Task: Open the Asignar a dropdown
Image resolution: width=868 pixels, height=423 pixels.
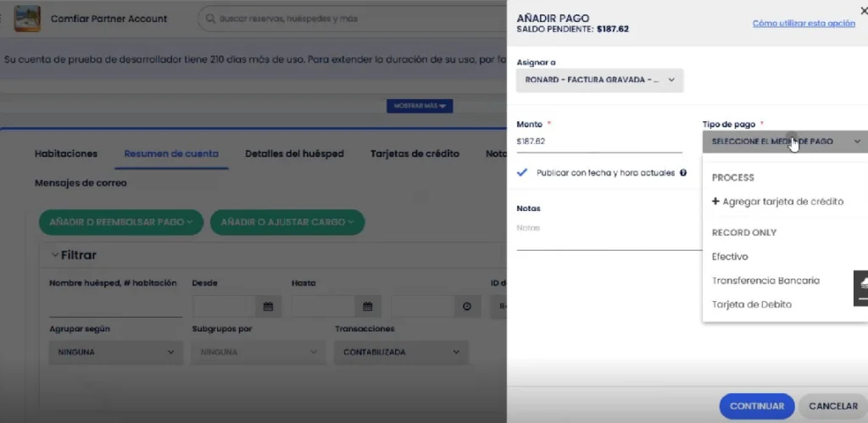Action: (x=599, y=80)
